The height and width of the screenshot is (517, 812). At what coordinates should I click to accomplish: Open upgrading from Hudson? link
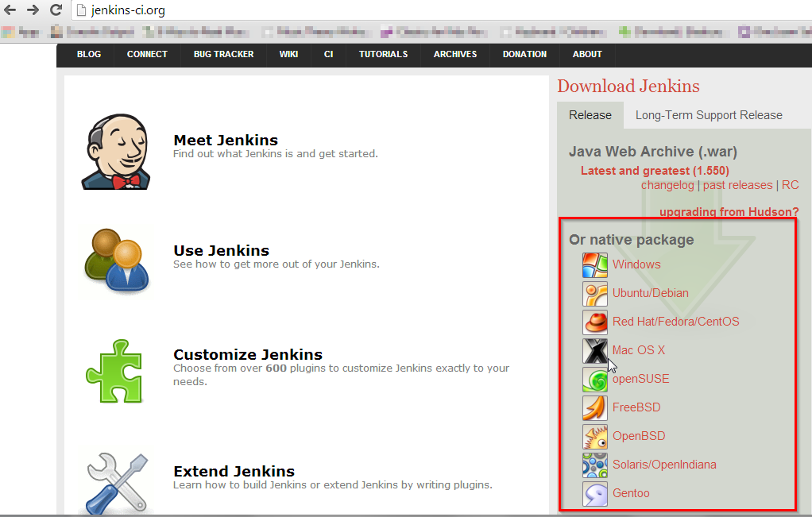pos(729,212)
